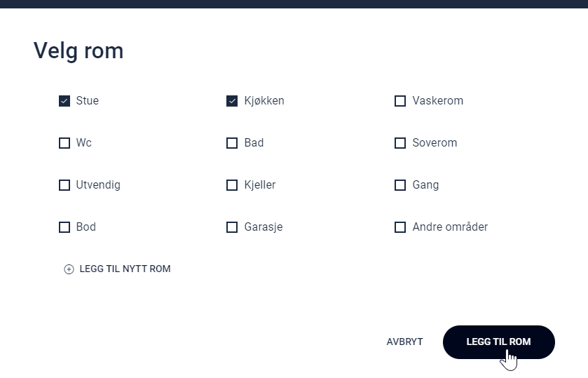Image resolution: width=588 pixels, height=378 pixels.
Task: Check the Soverom checkbox
Action: 400,143
